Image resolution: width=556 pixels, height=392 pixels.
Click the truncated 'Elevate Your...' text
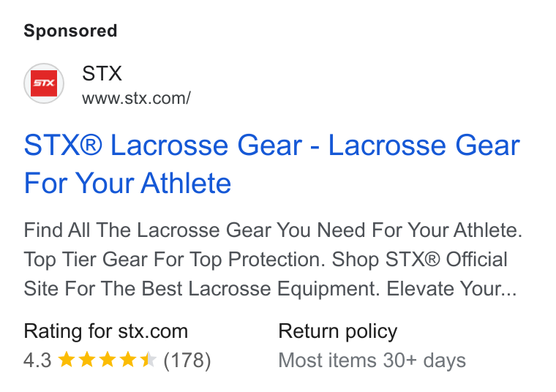[451, 288]
